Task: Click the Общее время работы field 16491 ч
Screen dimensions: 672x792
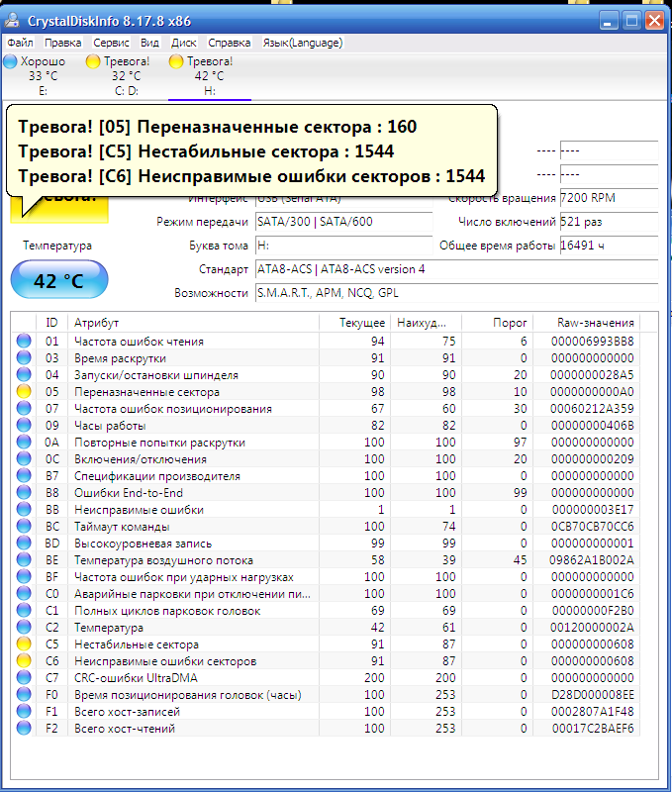Action: (609, 246)
